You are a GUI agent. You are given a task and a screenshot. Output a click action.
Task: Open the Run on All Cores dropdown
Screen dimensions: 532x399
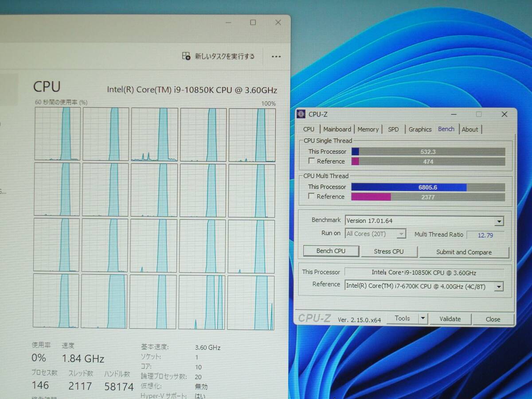click(402, 234)
